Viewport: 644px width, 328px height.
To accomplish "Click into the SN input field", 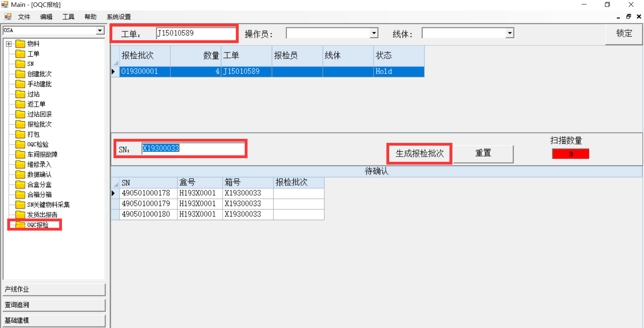I will (x=193, y=149).
